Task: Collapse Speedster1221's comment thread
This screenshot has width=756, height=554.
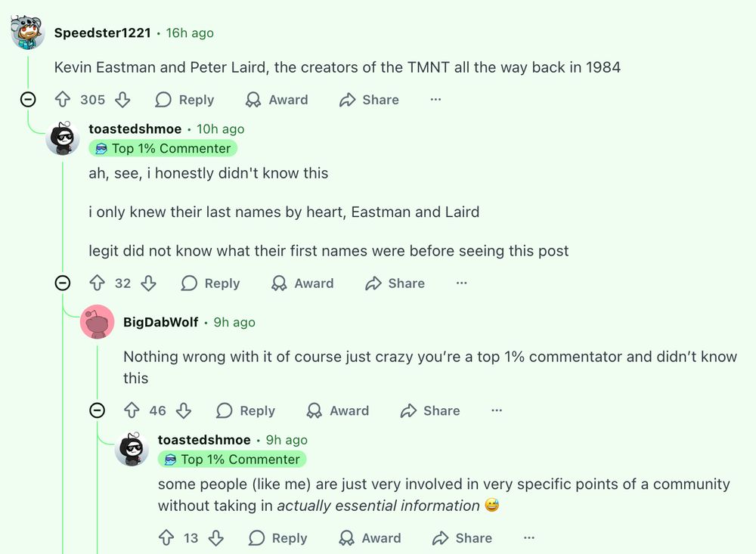Action: coord(27,100)
